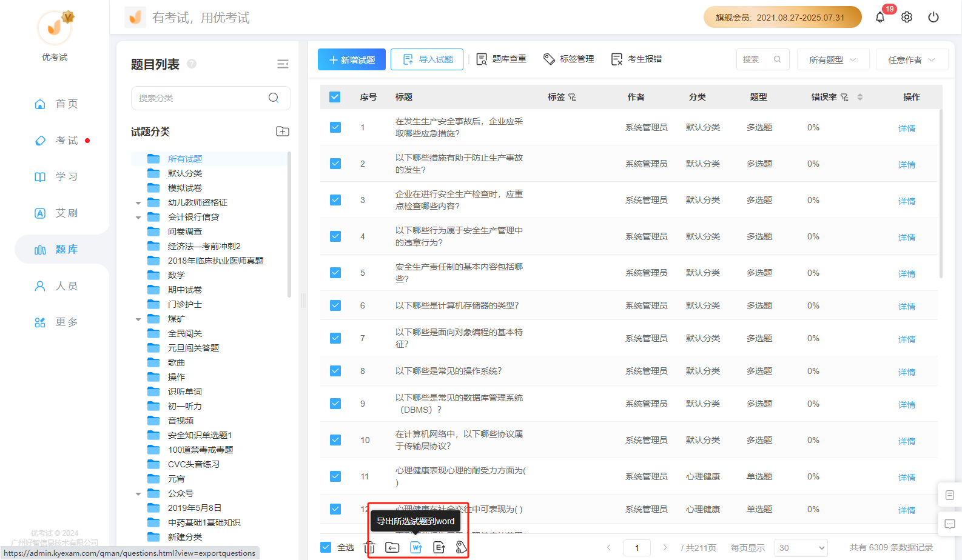Select the 模拟试卷 category

(185, 188)
